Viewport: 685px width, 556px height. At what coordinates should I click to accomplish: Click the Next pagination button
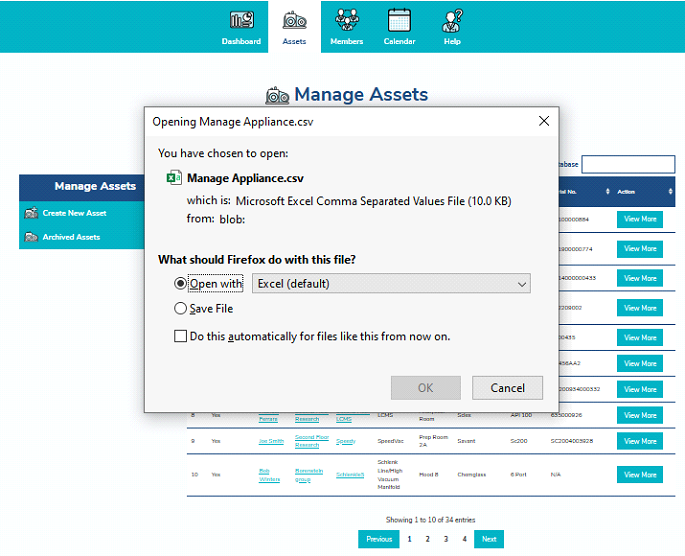pos(488,539)
